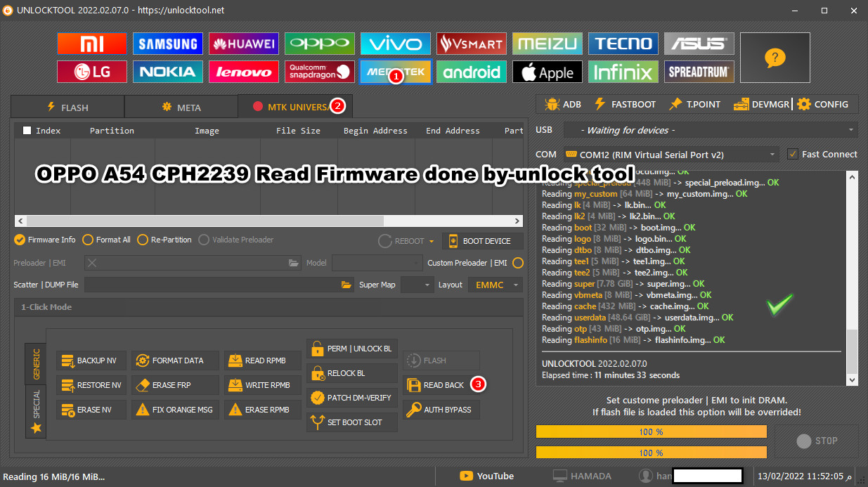Image resolution: width=868 pixels, height=487 pixels.
Task: Click the READ BACK button
Action: [x=436, y=385]
